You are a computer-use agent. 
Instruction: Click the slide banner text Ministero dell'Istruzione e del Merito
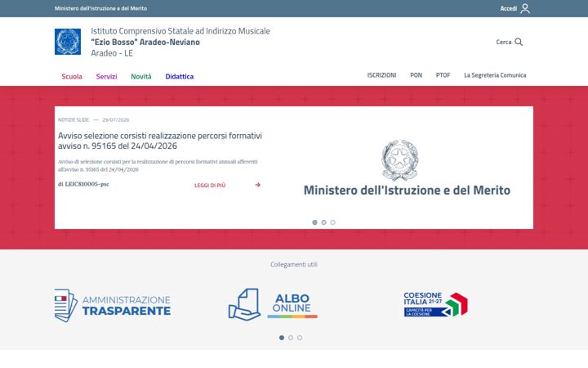(x=407, y=191)
